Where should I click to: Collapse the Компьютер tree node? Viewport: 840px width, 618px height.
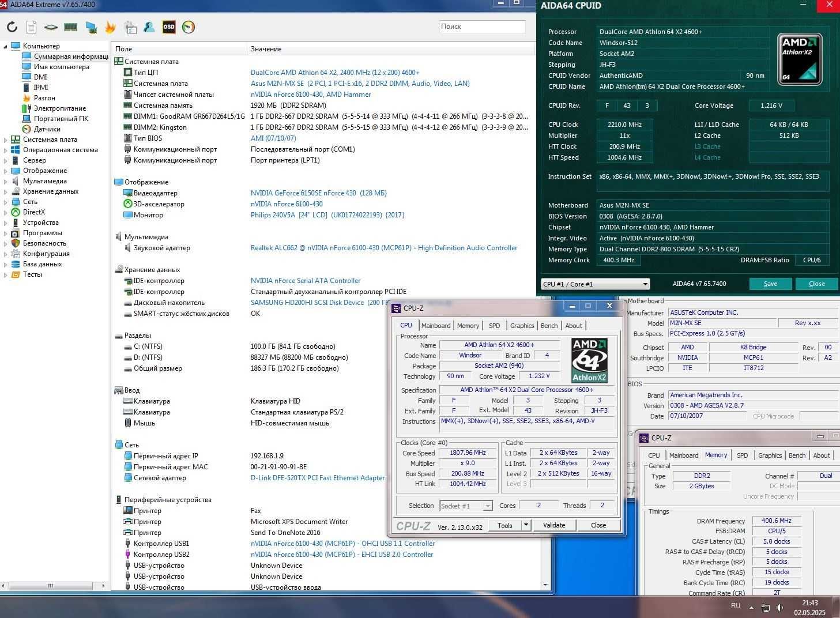(6, 46)
